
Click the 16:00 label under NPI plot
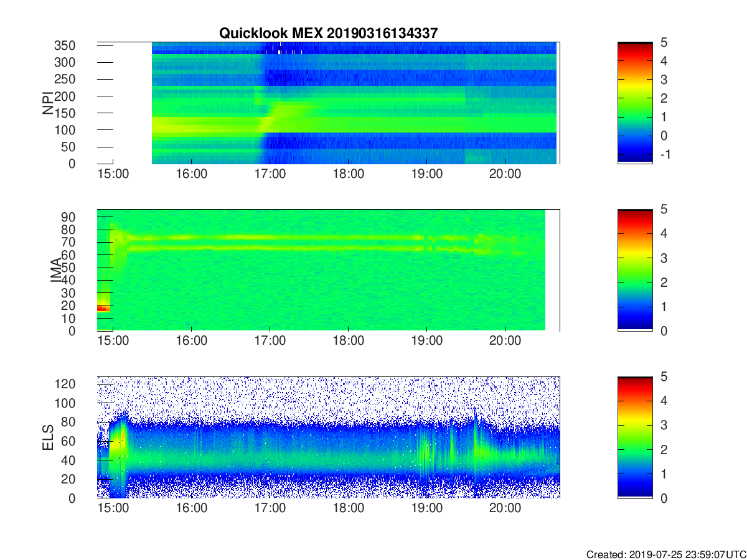coord(191,174)
